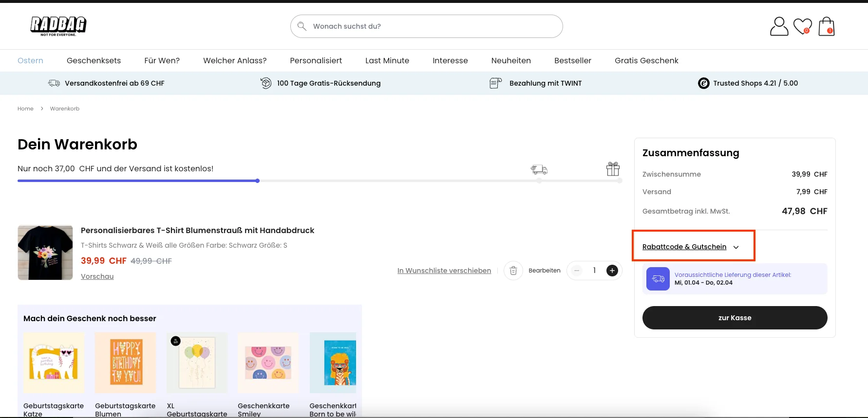Click the delivery truck progress icon
The width and height of the screenshot is (868, 418).
click(539, 170)
